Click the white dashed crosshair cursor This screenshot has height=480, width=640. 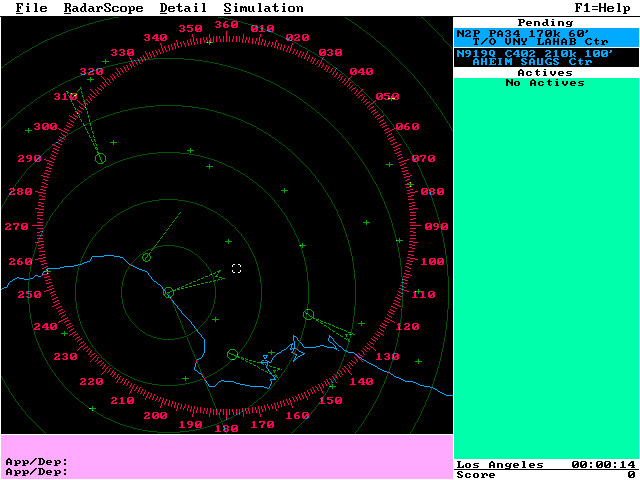point(236,269)
